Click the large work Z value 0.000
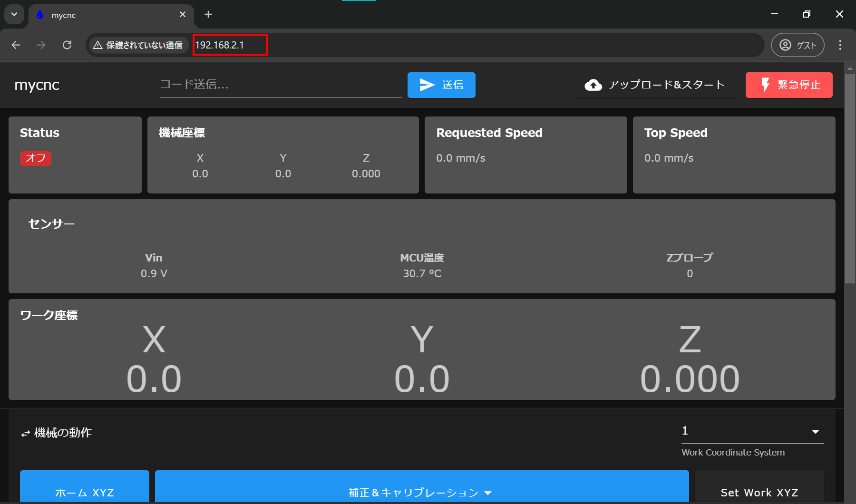This screenshot has height=504, width=856. tap(690, 379)
